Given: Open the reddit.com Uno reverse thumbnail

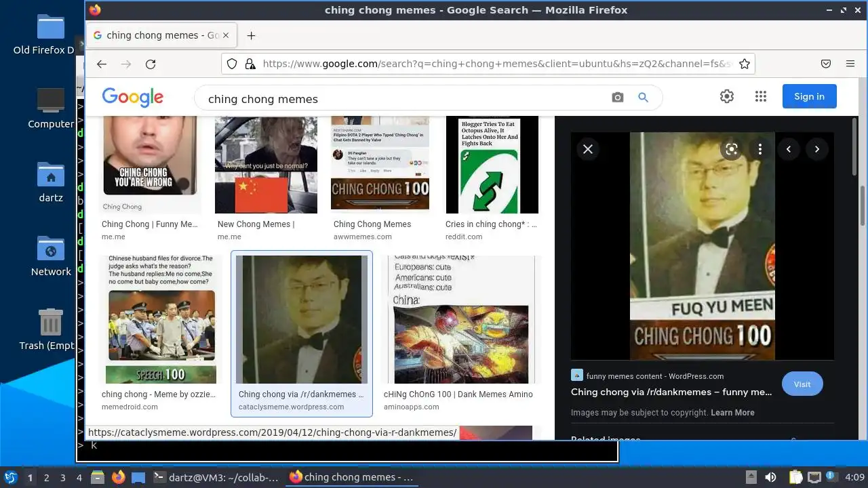Looking at the screenshot, I should (x=492, y=165).
